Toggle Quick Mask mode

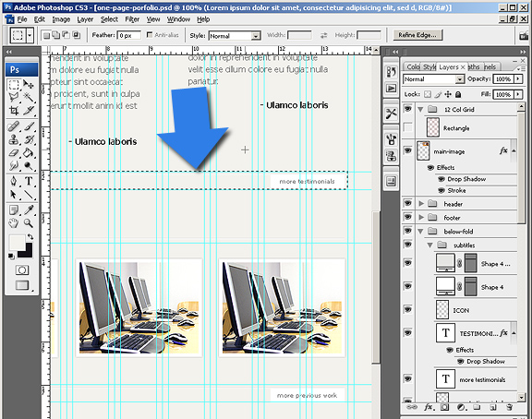point(22,270)
